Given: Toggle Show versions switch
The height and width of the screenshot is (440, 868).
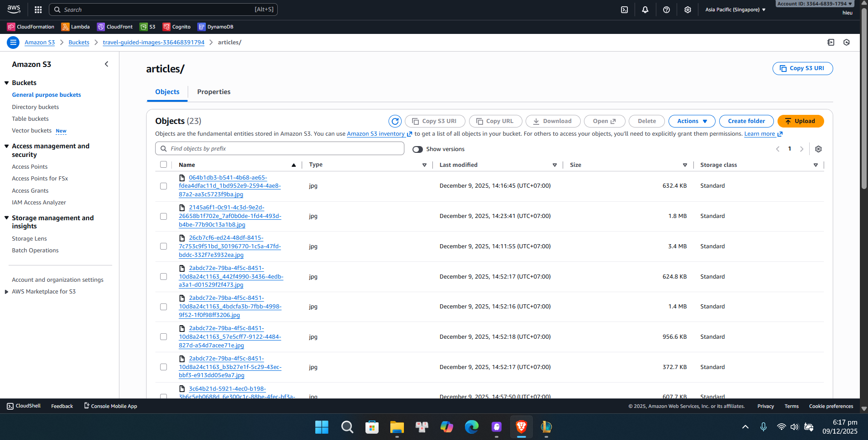Looking at the screenshot, I should point(417,149).
